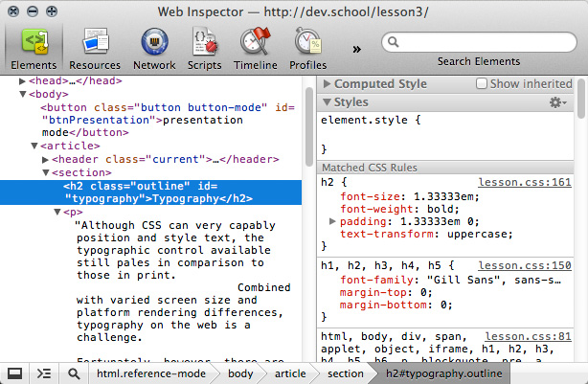Click the font-family Gill Sans declaration
The width and height of the screenshot is (588, 384).
450,281
